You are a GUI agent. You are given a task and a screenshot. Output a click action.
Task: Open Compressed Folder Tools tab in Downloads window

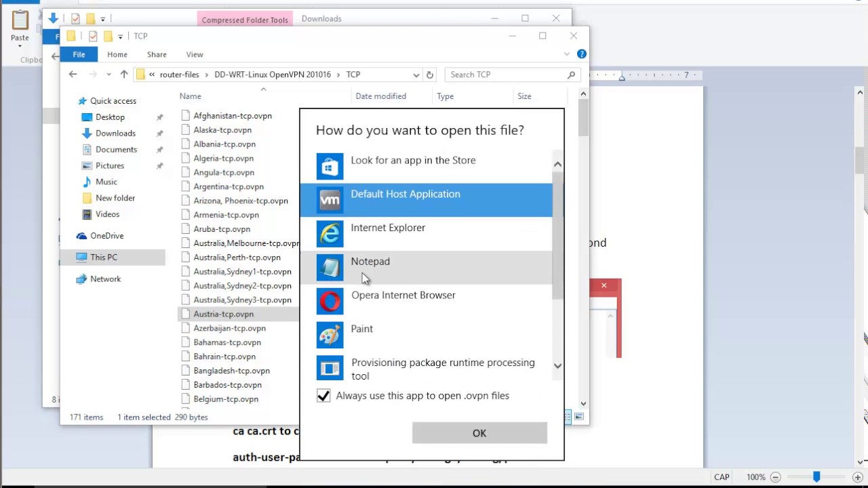[x=245, y=19]
